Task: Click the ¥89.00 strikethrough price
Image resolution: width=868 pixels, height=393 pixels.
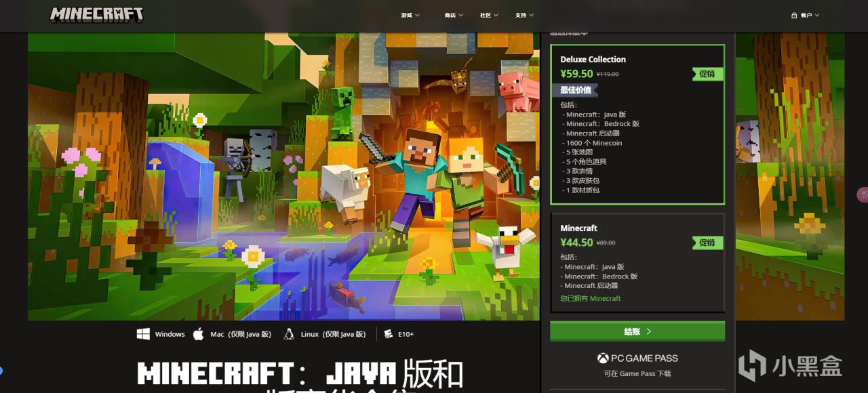Action: 606,243
